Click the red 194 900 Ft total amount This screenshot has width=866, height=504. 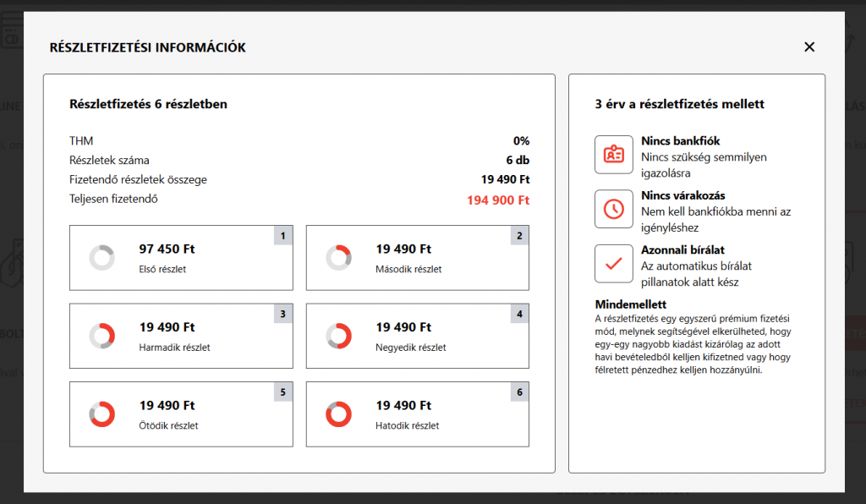point(497,200)
